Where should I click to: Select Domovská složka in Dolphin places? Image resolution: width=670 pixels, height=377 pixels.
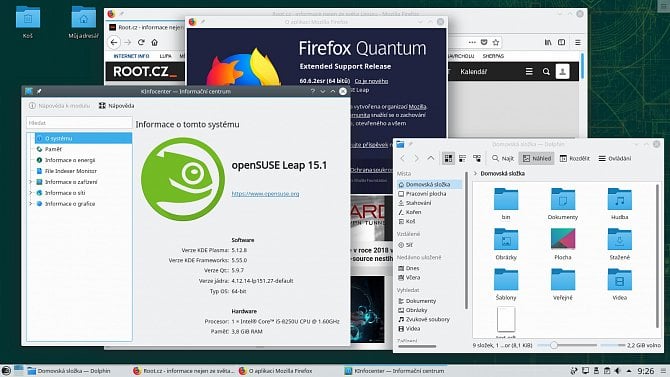click(429, 184)
